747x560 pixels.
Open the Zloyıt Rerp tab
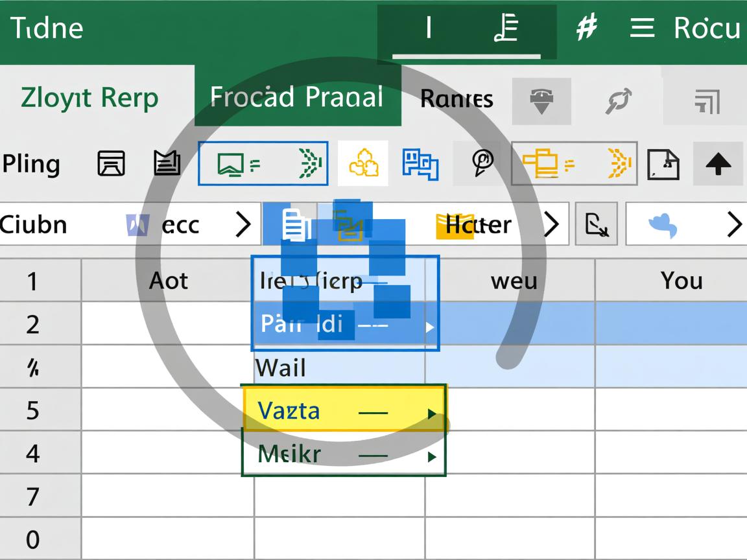(89, 98)
